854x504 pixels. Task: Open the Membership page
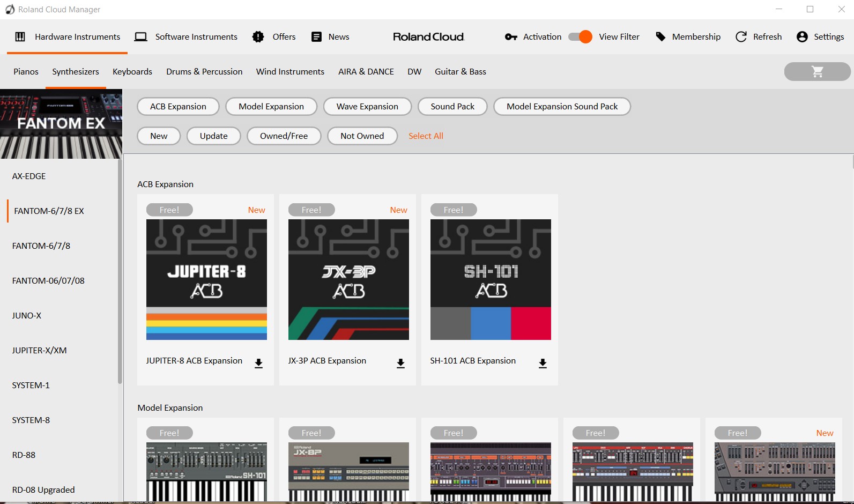click(688, 36)
